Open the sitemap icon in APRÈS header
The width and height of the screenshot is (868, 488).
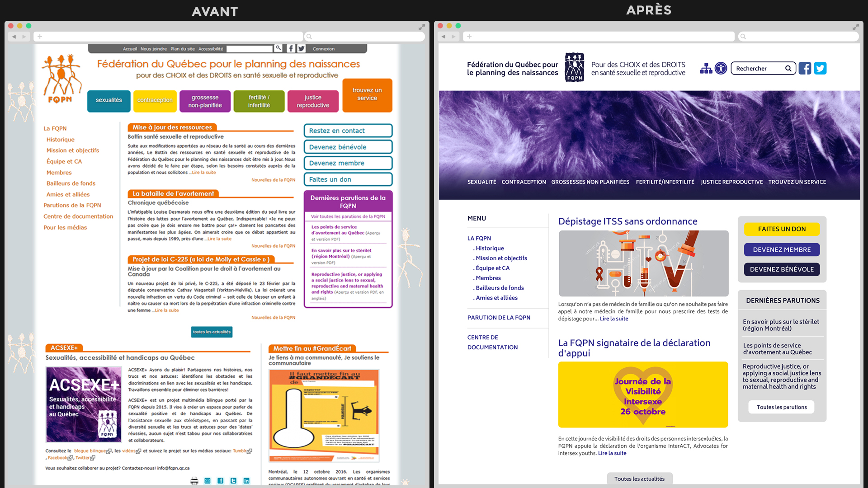coord(706,68)
